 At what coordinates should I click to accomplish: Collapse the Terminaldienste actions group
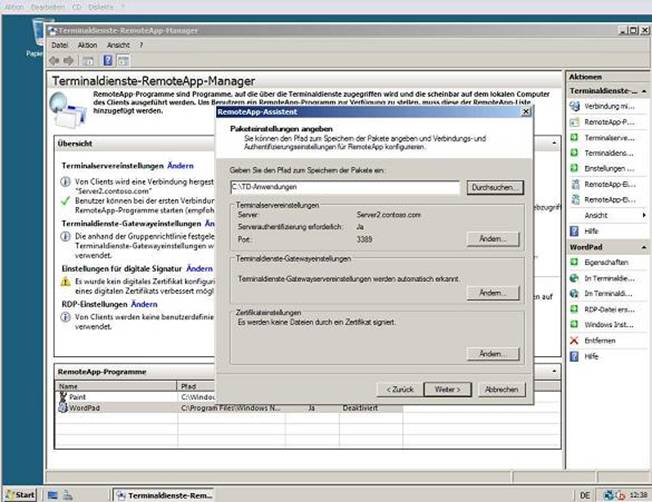coord(644,91)
